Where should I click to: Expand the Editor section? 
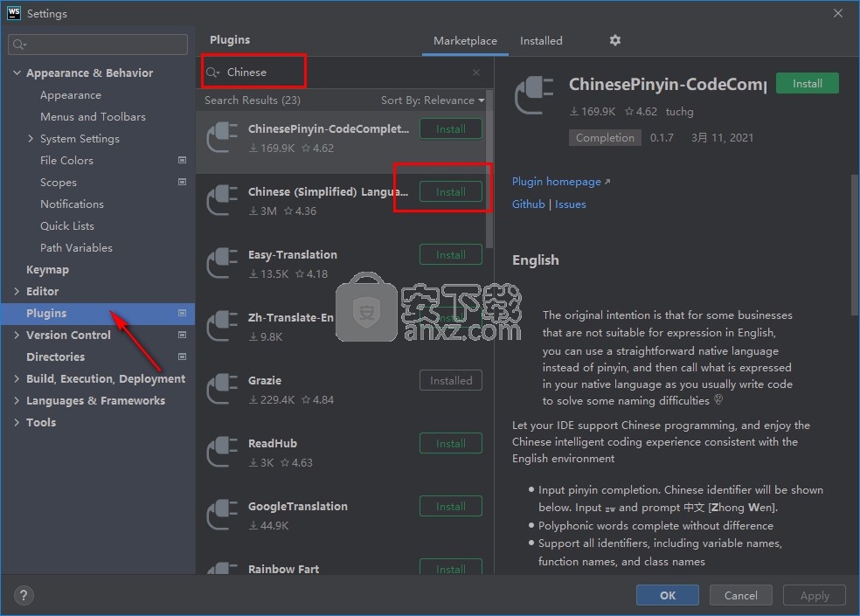click(17, 291)
